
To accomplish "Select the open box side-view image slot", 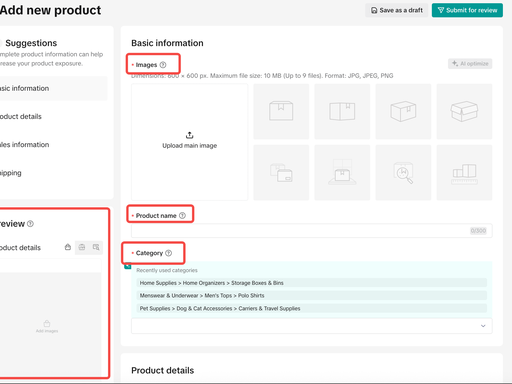I will click(x=342, y=111).
